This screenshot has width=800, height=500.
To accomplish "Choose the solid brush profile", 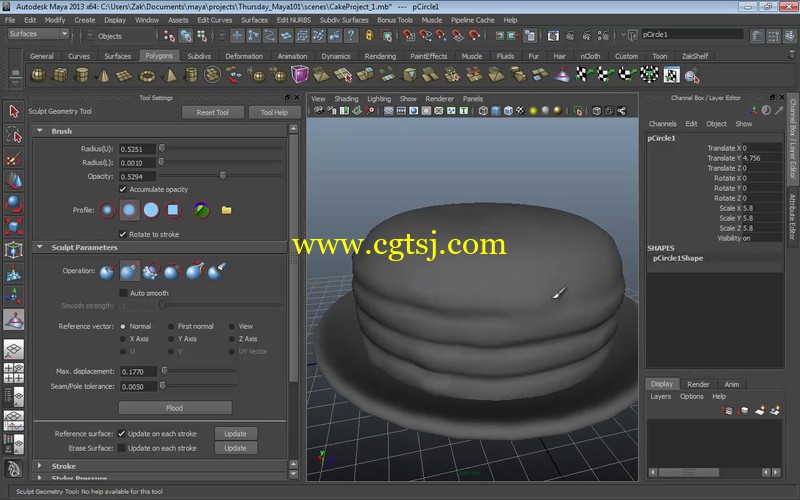I will click(x=151, y=210).
